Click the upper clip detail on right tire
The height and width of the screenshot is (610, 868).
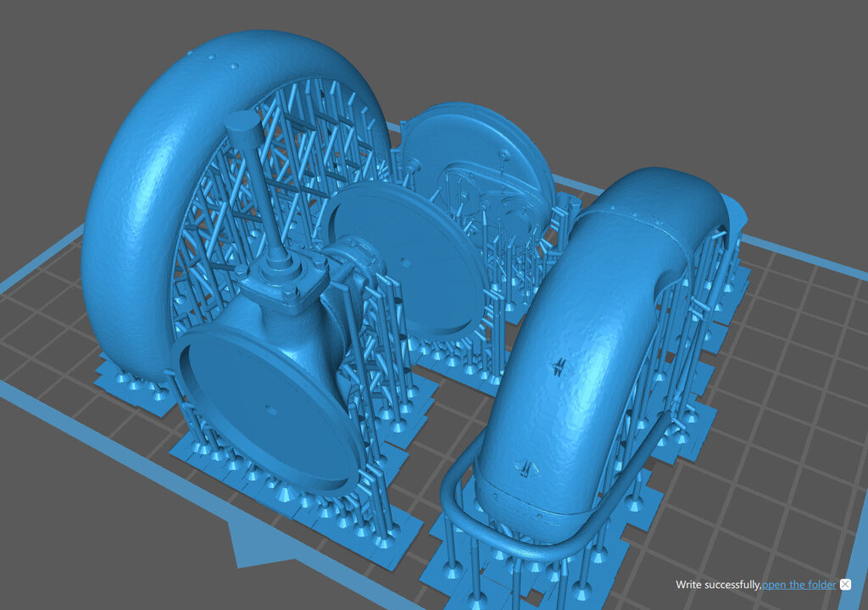pyautogui.click(x=558, y=365)
